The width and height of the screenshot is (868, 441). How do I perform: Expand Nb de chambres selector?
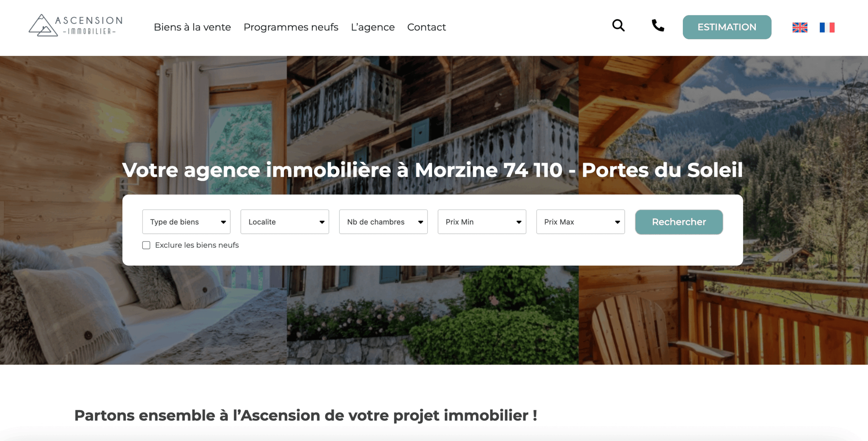pyautogui.click(x=383, y=222)
